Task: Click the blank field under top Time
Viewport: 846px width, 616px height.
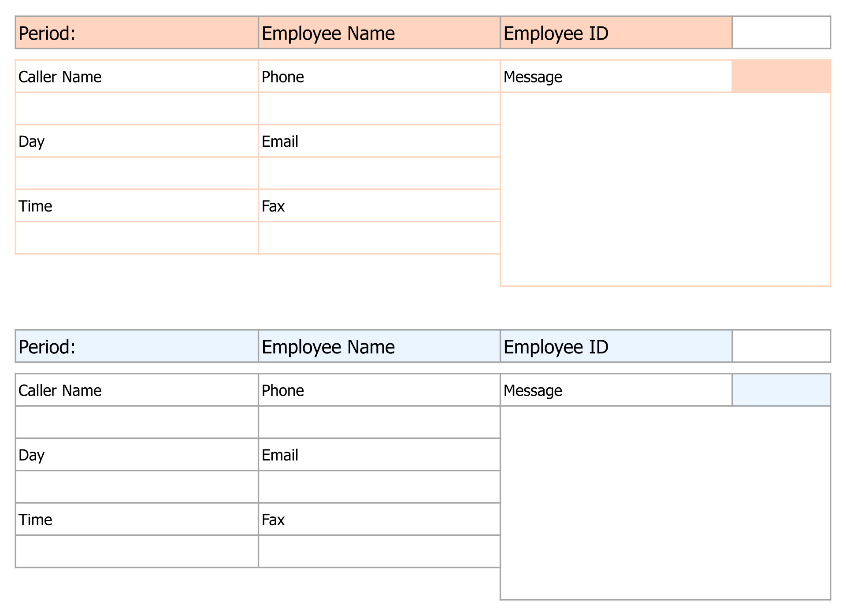Action: (137, 238)
